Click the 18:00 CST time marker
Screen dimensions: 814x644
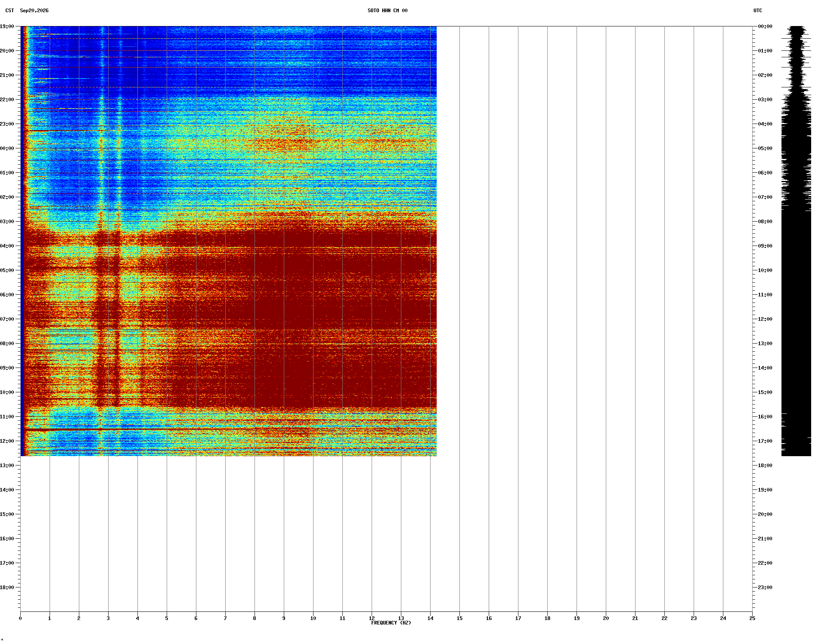[7, 587]
